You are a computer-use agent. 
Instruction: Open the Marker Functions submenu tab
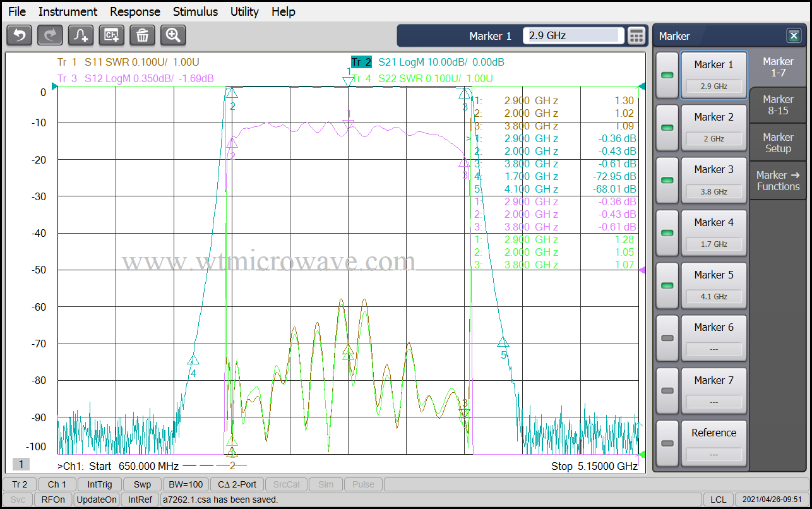777,181
